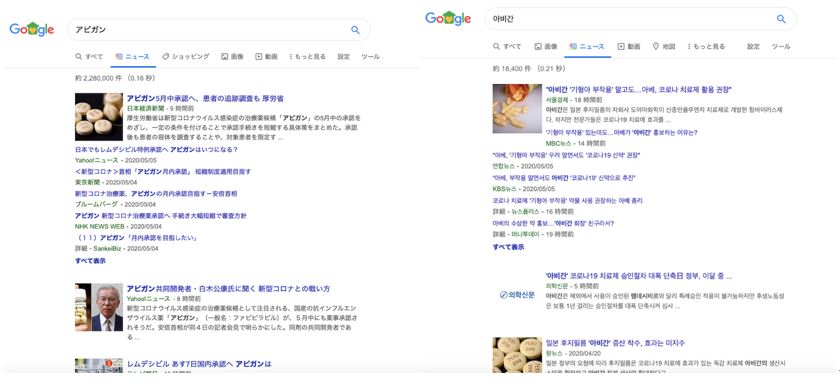Open the 動画 tab on the アビガン page

point(266,56)
